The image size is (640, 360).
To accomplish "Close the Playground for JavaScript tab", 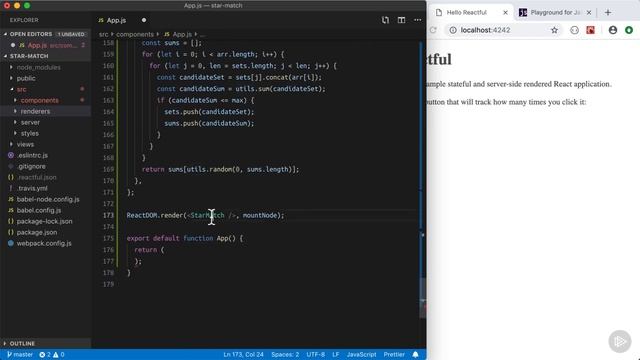I will 589,13.
